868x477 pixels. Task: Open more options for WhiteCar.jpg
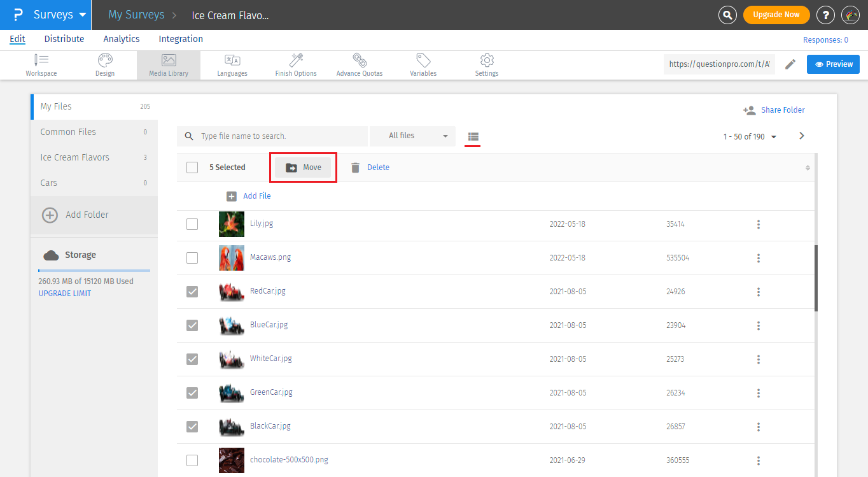759,359
